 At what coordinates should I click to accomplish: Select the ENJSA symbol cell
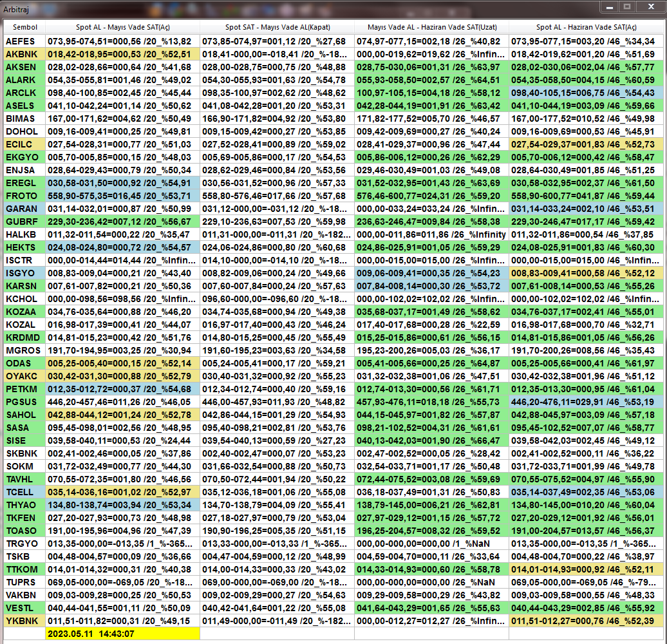[24, 170]
